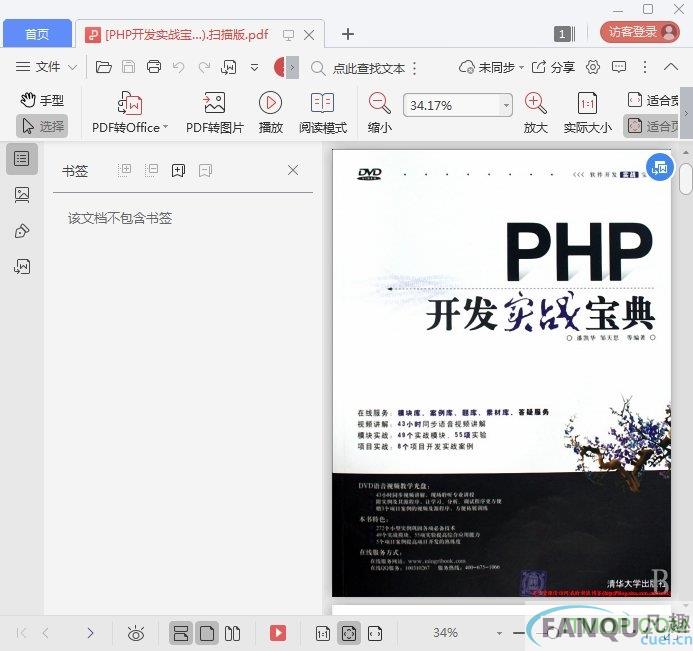Open the sidebar convert-to-Word icon
693x651 pixels.
(x=22, y=267)
